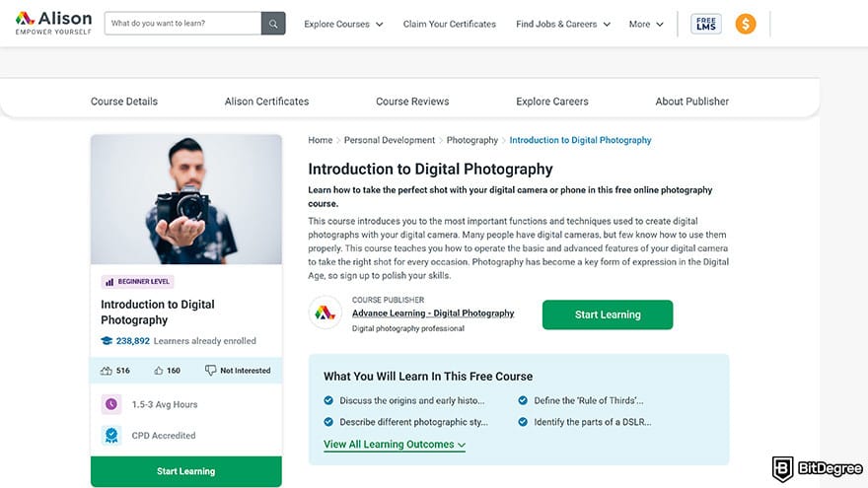Image resolution: width=868 pixels, height=488 pixels.
Task: Click checkmark beside Define the Rule of Thirds
Action: (523, 400)
